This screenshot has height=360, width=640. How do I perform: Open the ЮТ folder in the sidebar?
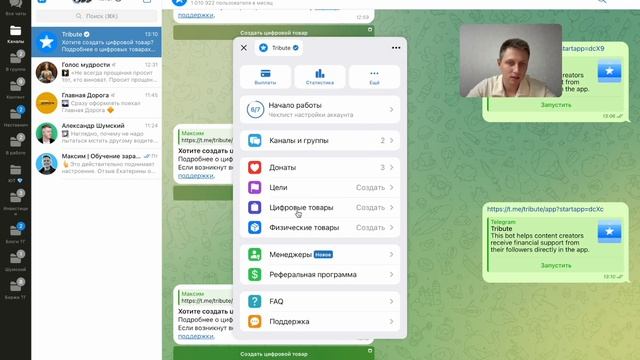[16, 173]
